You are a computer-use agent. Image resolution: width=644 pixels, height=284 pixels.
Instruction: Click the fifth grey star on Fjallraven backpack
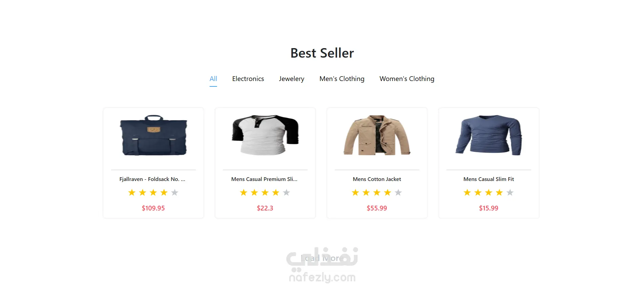tap(175, 192)
